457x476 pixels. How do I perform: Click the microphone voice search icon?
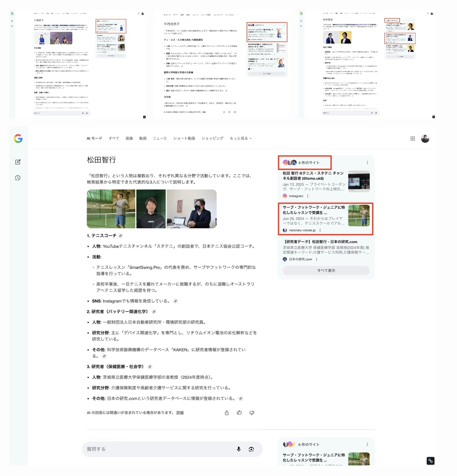(x=239, y=449)
